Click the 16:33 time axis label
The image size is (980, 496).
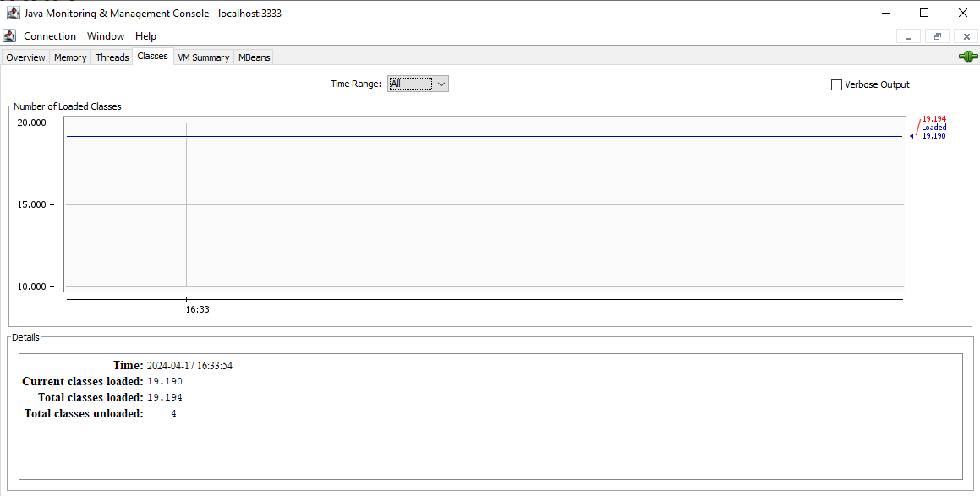click(x=198, y=309)
